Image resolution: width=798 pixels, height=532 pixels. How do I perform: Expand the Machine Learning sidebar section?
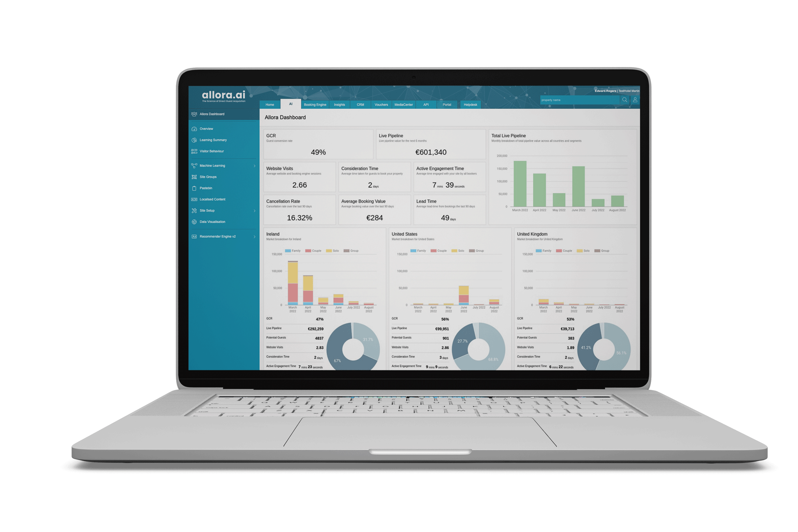click(x=253, y=165)
